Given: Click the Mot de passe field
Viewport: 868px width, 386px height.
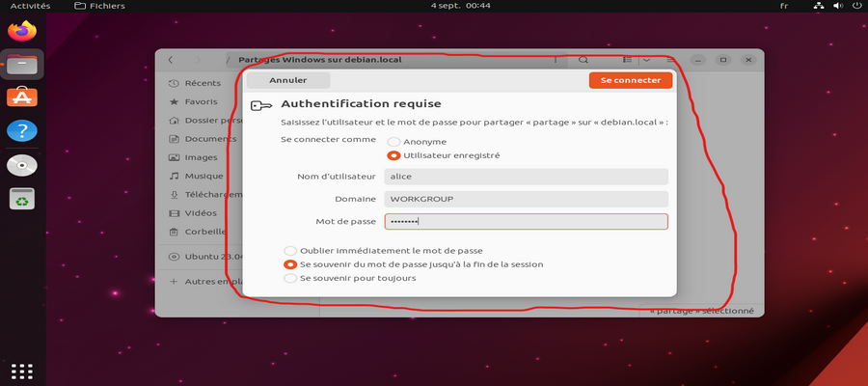Looking at the screenshot, I should [x=526, y=222].
